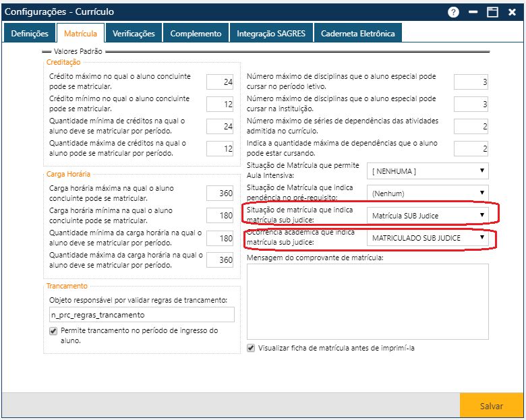Edit carga horária máxima do concluinte field
Viewport: 526px width, 420px height.
click(220, 193)
